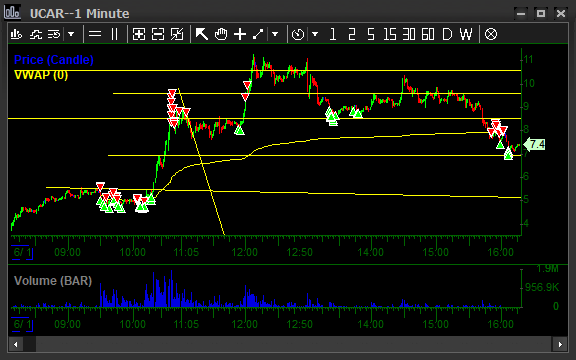576x360 pixels.
Task: Click the chart window icon in title bar
Action: click(x=12, y=12)
